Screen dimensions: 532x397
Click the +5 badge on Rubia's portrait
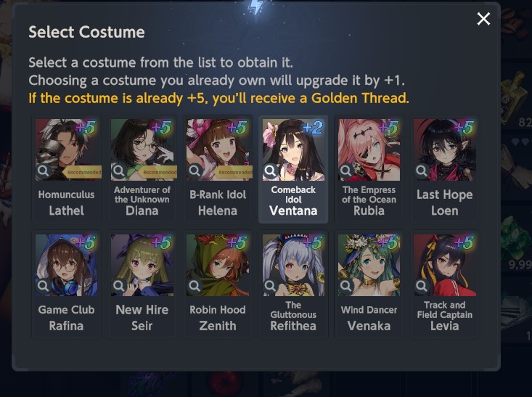coord(389,128)
